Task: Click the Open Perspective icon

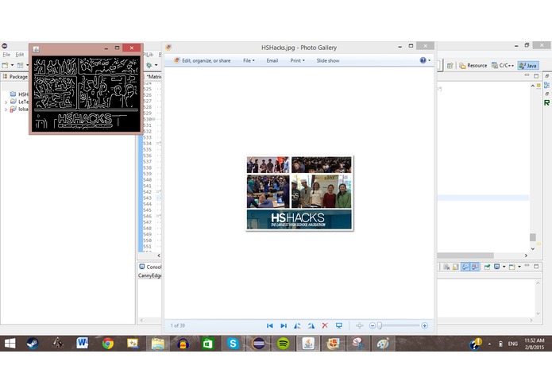Action: [450, 66]
